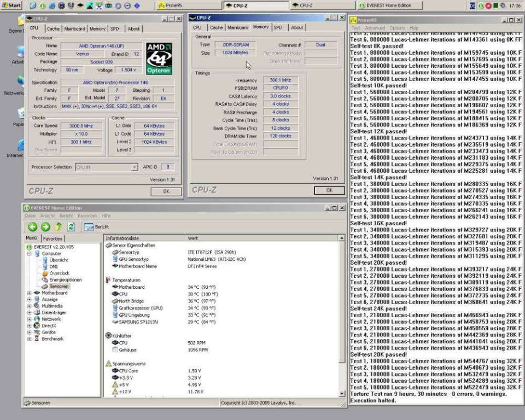Click the green Forward arrow in EVEREST toolbar
Screen dimensions: 525x420
[x=45, y=227]
